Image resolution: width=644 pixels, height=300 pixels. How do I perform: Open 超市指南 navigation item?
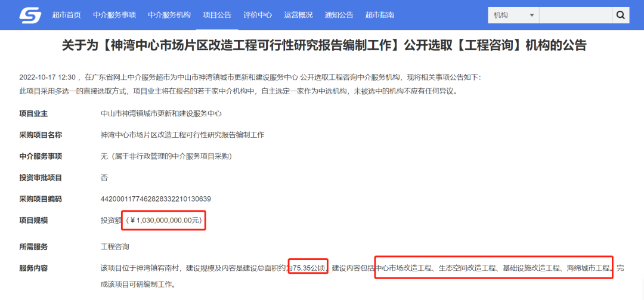379,15
